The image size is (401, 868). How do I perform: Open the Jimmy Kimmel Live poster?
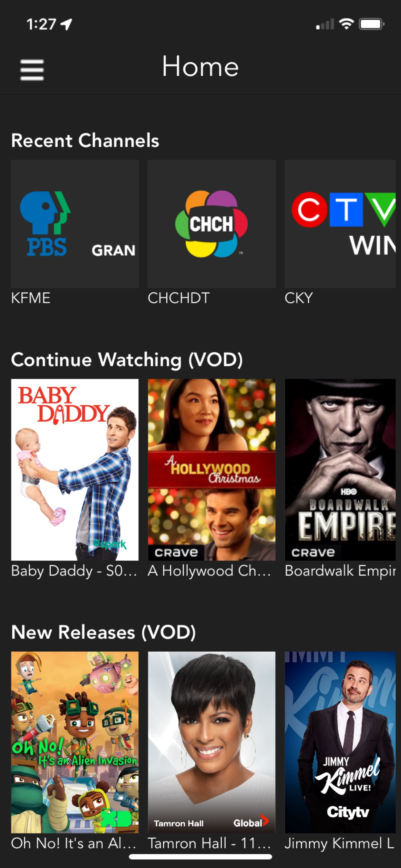[340, 742]
